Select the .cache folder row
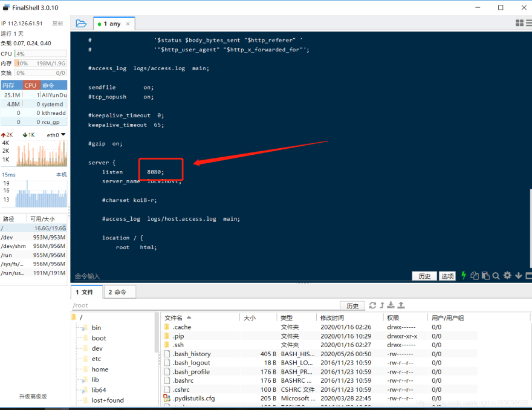The height and width of the screenshot is (410, 532). pos(319,327)
